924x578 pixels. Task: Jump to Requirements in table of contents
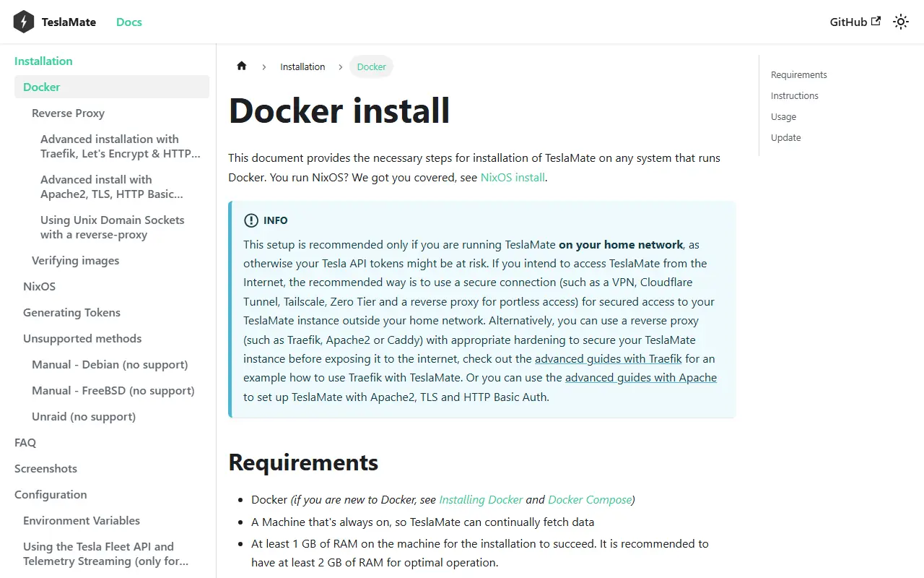click(799, 74)
